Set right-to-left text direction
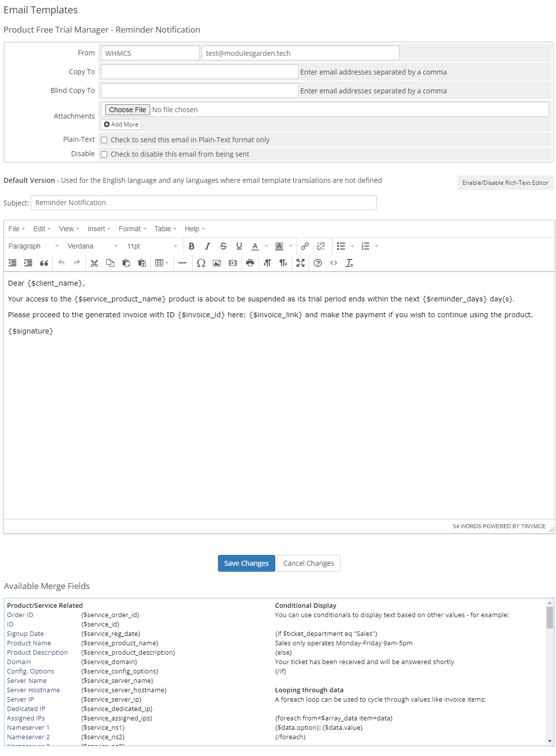This screenshot has height=756, width=556. click(283, 263)
